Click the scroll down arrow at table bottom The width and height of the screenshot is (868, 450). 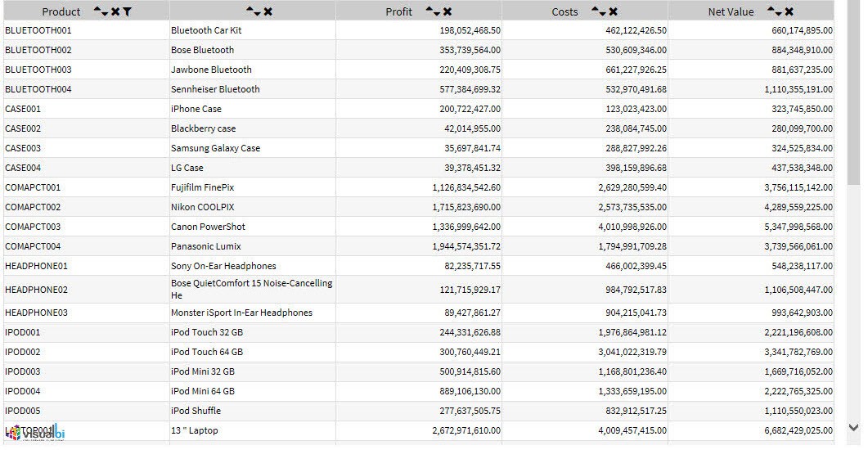pos(853,427)
